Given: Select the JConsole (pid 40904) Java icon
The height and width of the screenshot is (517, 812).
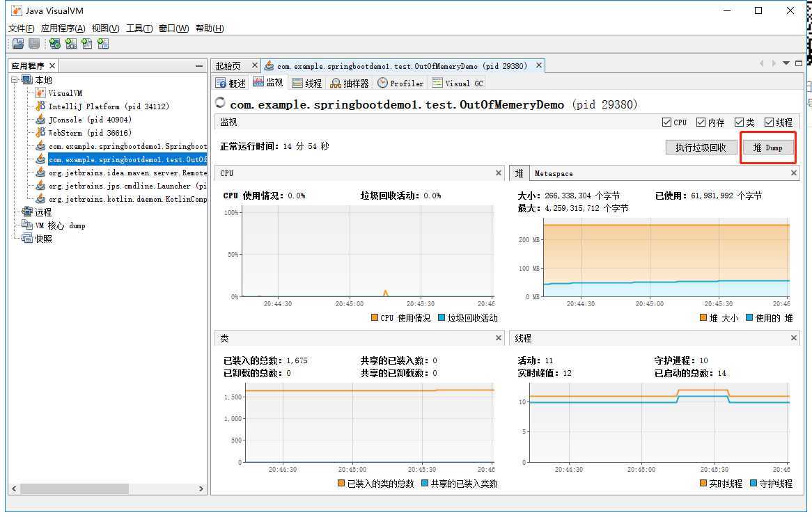Looking at the screenshot, I should pos(40,120).
